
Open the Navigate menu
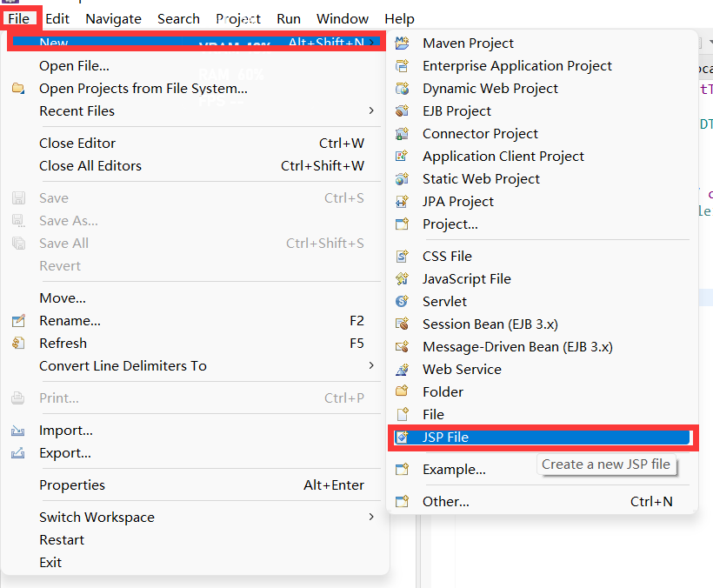114,18
